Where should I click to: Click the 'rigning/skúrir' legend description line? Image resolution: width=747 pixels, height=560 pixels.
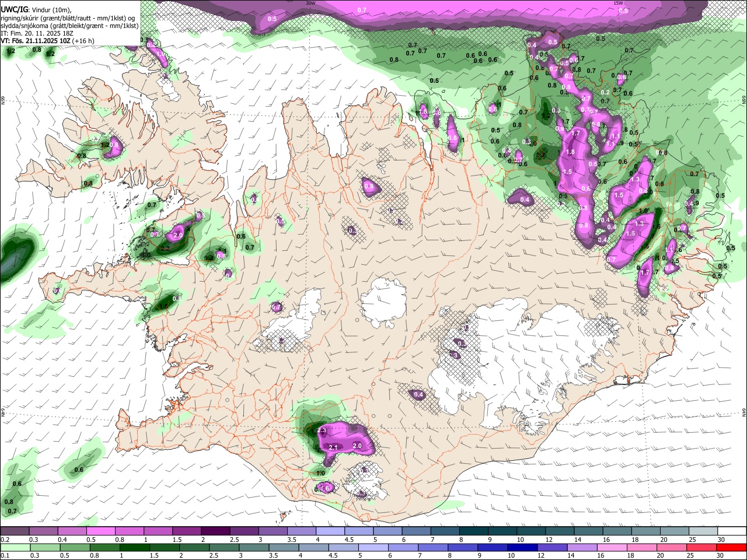68,18
